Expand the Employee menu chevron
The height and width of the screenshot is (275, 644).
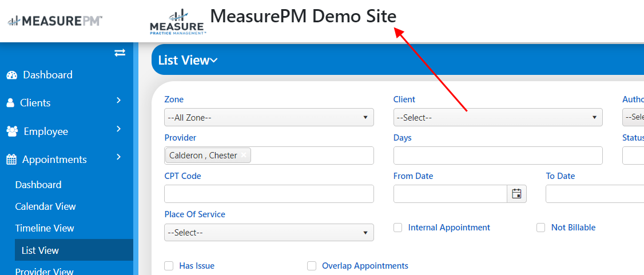coord(118,129)
